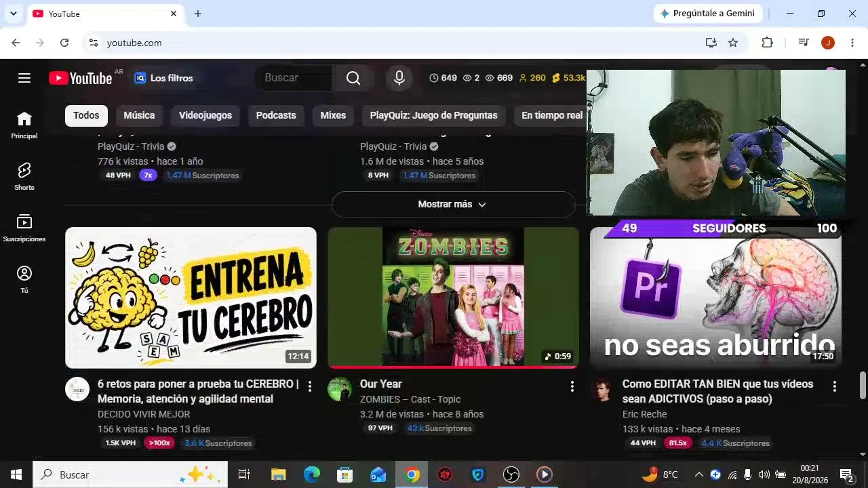Open OBS Studio from the taskbar
This screenshot has height=488, width=868.
511,475
